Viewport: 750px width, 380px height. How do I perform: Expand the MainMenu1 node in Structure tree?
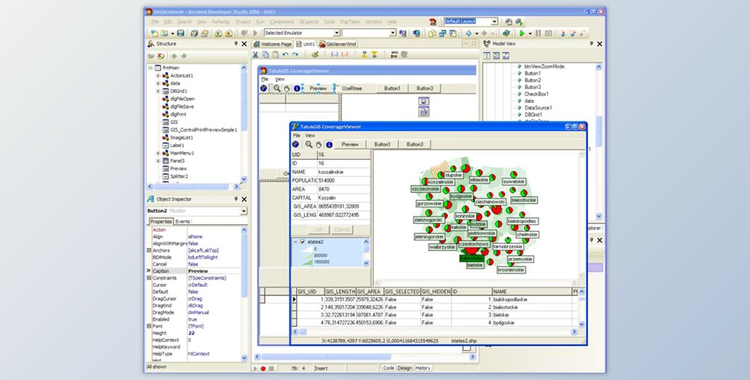(x=158, y=153)
